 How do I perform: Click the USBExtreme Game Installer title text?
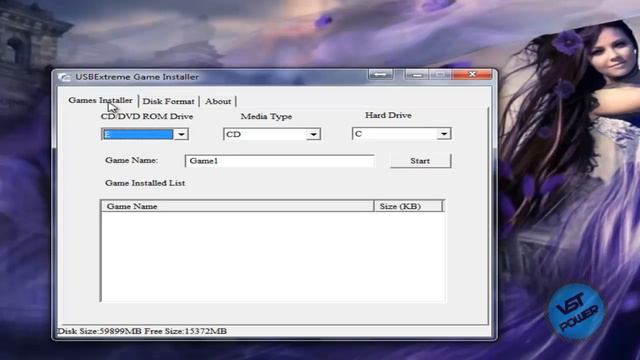pyautogui.click(x=137, y=77)
